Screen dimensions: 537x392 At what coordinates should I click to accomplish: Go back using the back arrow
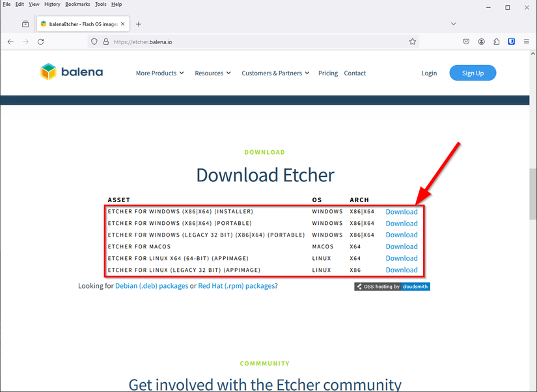click(10, 40)
